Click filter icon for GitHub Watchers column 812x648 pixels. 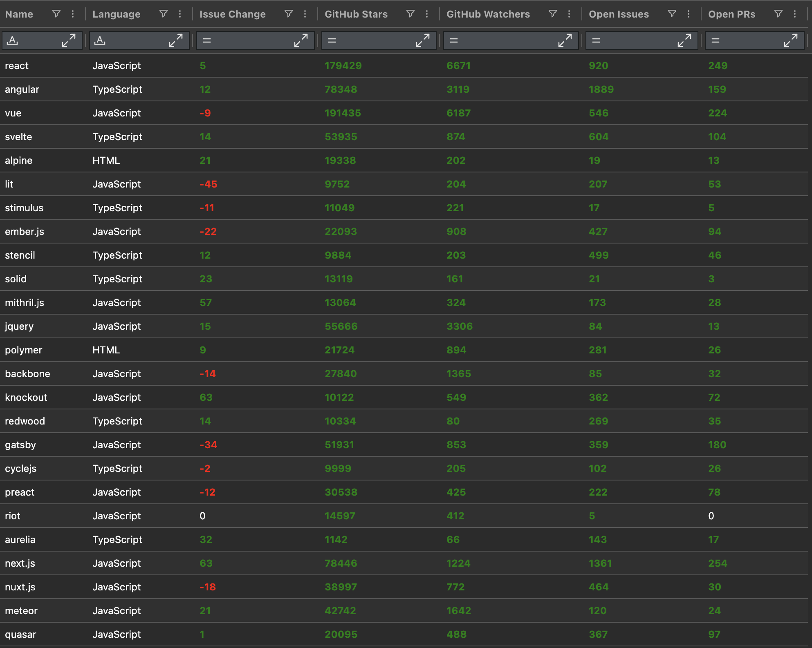pyautogui.click(x=553, y=14)
